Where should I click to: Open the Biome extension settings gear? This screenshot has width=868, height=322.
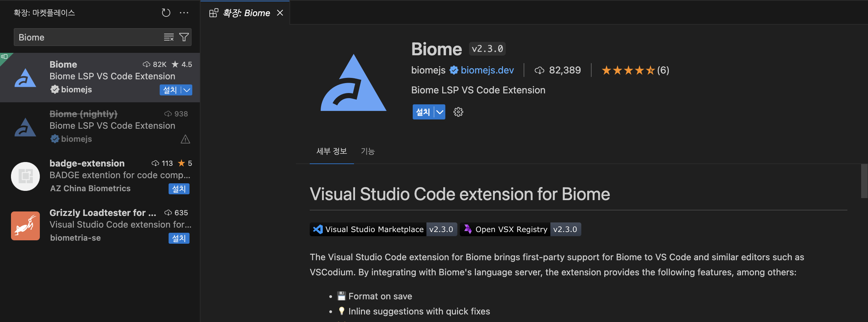click(458, 112)
